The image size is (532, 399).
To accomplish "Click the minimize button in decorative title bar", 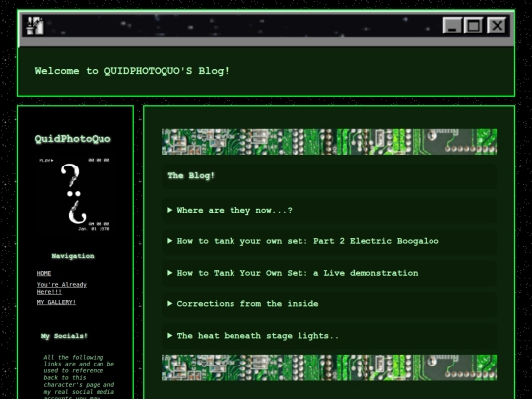I will coord(452,25).
